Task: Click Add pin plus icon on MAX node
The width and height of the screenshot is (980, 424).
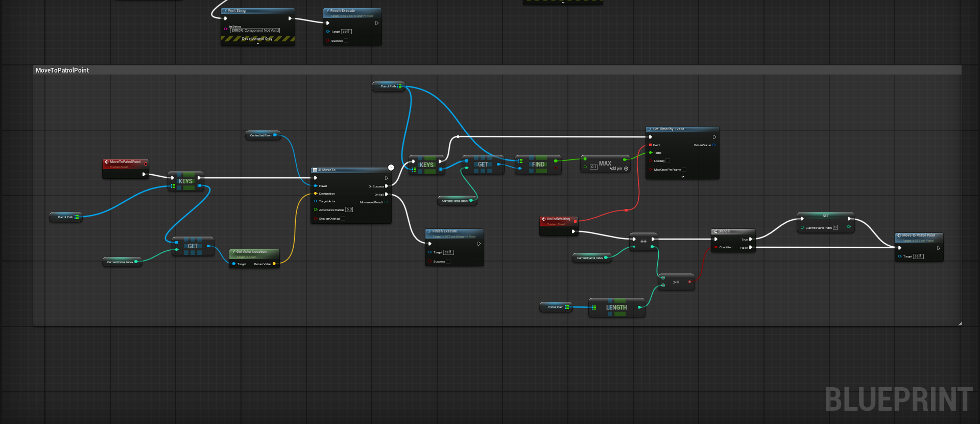Action: point(626,169)
